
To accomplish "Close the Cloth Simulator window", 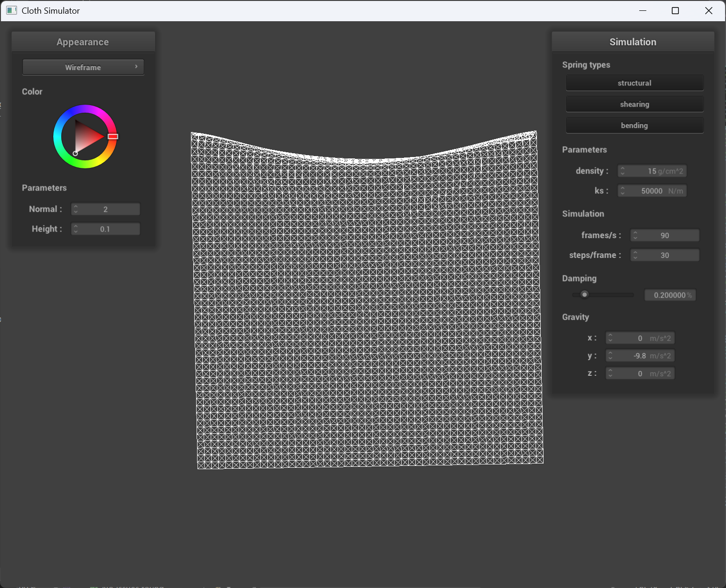I will click(709, 10).
